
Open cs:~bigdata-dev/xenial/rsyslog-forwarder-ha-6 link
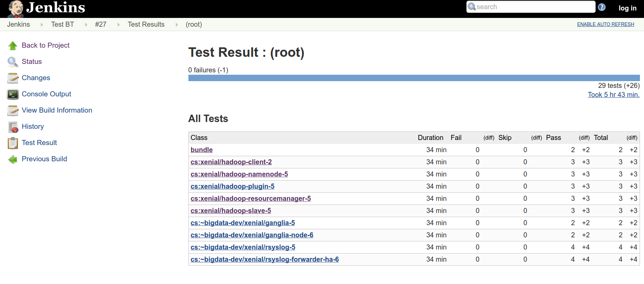point(265,259)
